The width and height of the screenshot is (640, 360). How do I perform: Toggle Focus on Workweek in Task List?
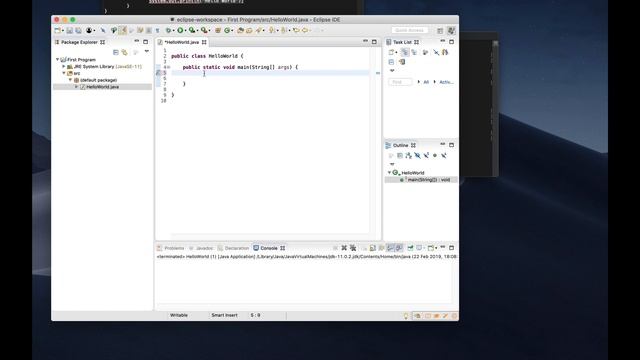click(425, 52)
